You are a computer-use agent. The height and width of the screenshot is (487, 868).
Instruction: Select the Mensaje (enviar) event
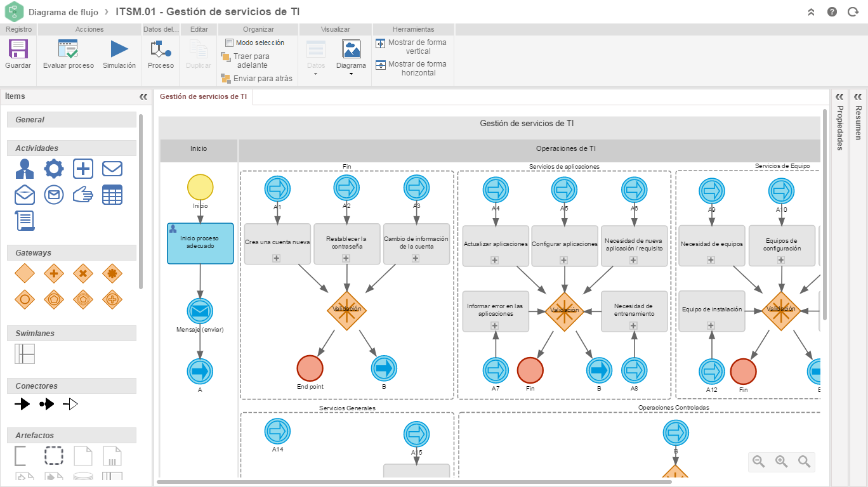pyautogui.click(x=201, y=311)
